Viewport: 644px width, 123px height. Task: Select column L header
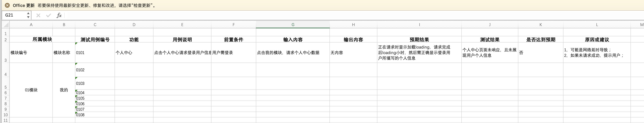597,25
